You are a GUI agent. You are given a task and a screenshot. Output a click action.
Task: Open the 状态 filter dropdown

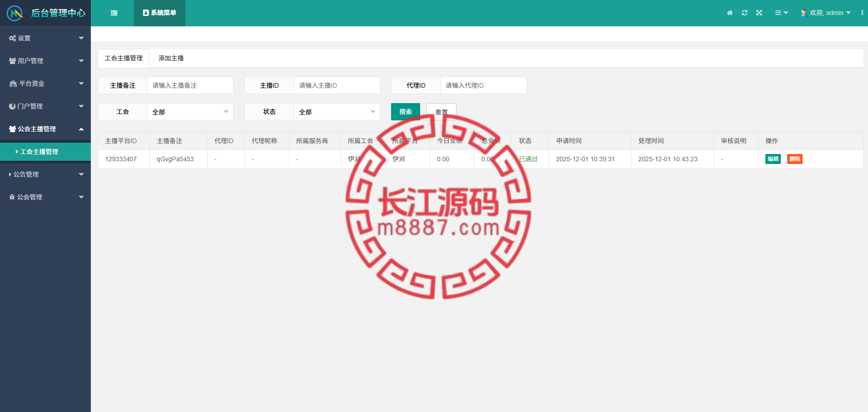coord(337,112)
